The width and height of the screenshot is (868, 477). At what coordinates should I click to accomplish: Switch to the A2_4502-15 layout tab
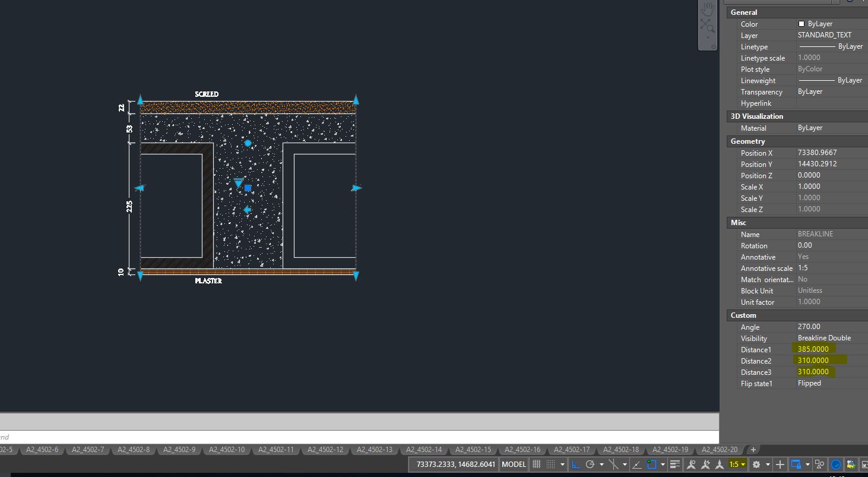click(473, 450)
